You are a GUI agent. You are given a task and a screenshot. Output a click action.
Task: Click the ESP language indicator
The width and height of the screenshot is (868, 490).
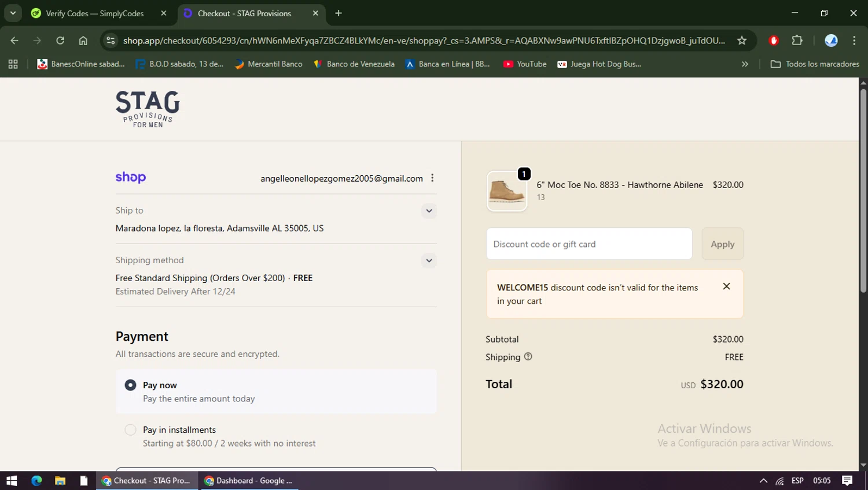[x=797, y=481]
